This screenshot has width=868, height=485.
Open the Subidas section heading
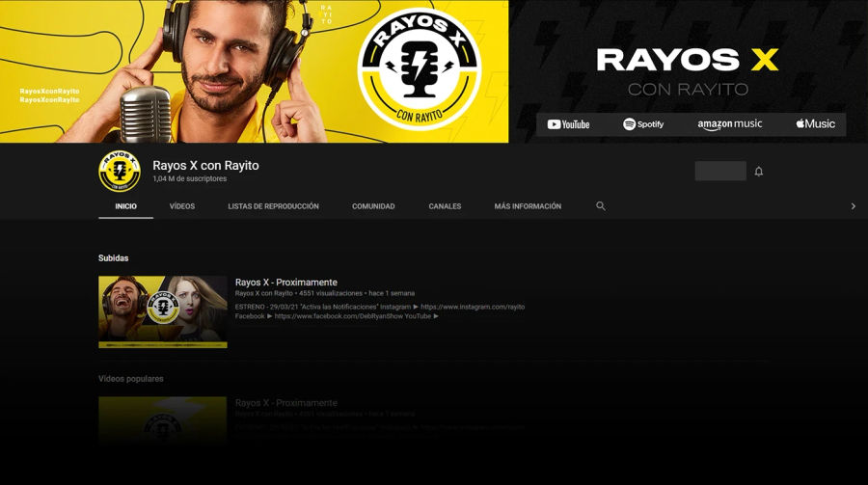pos(114,258)
